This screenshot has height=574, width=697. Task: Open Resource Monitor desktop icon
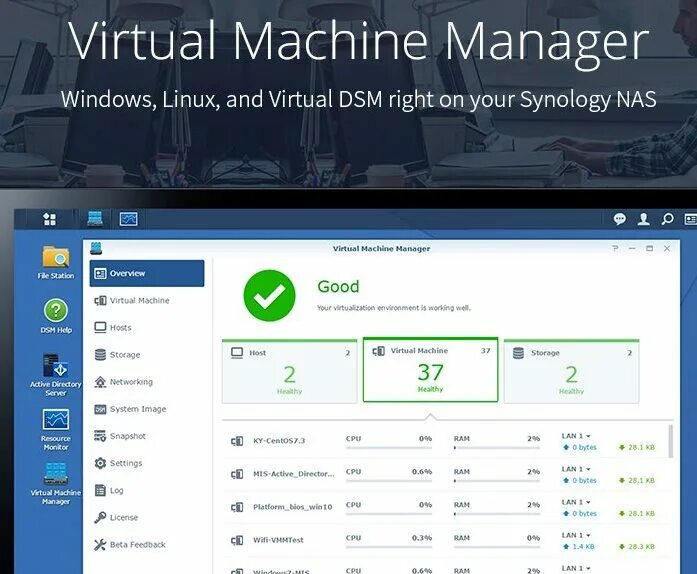tap(56, 429)
